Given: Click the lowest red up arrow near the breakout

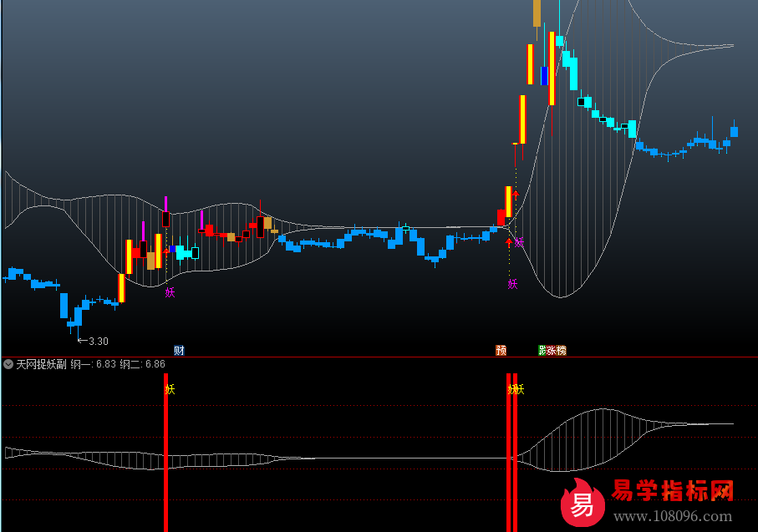Looking at the screenshot, I should click(x=508, y=242).
